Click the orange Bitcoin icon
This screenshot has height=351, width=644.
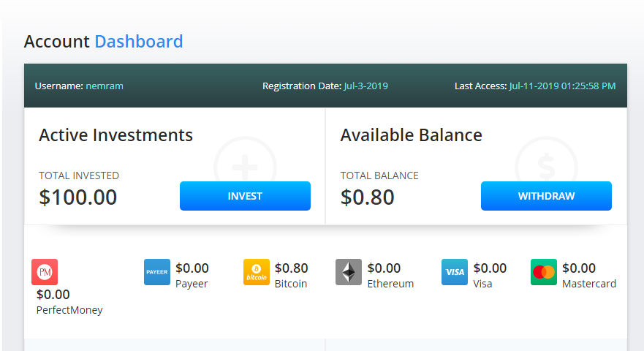click(x=257, y=272)
